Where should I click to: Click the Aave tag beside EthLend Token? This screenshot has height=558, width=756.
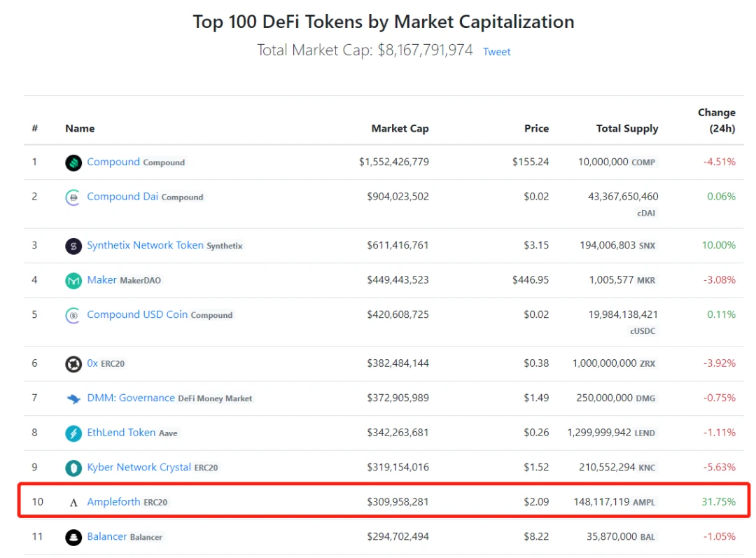tap(168, 433)
